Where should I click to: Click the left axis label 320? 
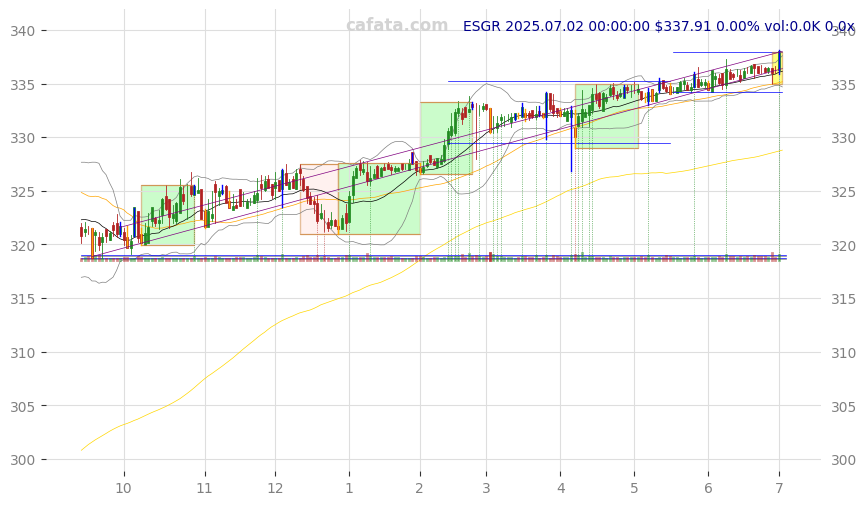23,246
